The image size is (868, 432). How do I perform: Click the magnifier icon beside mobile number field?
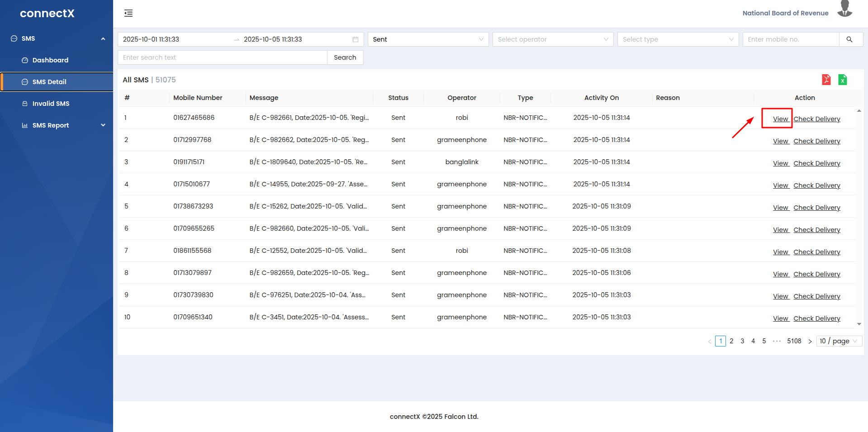click(x=849, y=39)
